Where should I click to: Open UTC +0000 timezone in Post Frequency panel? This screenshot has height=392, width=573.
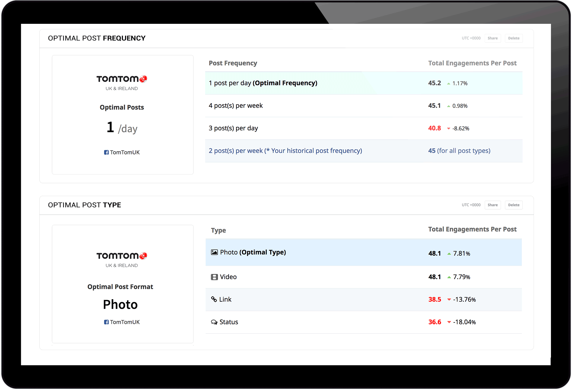click(471, 38)
